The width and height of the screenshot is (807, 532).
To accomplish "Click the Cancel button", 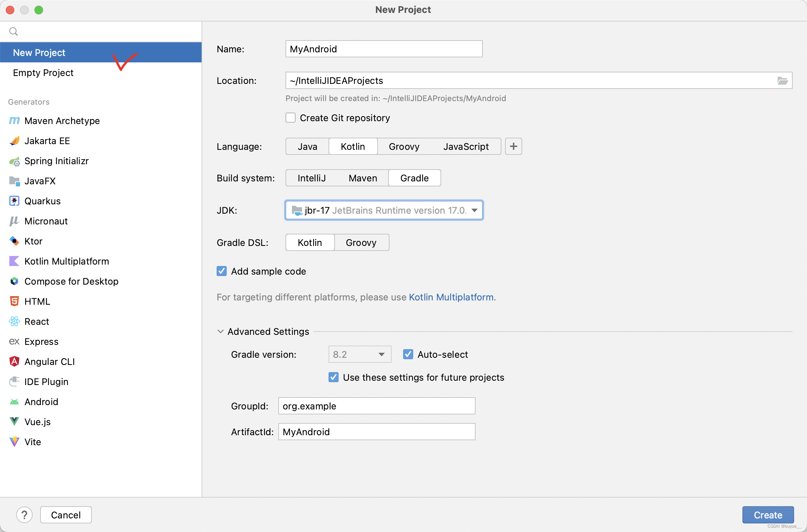I will click(66, 515).
